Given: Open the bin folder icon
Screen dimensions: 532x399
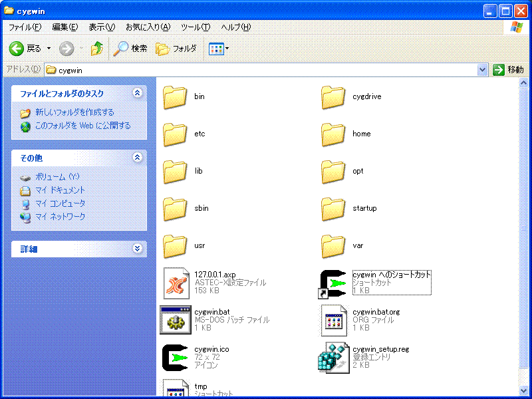Looking at the screenshot, I should click(175, 97).
